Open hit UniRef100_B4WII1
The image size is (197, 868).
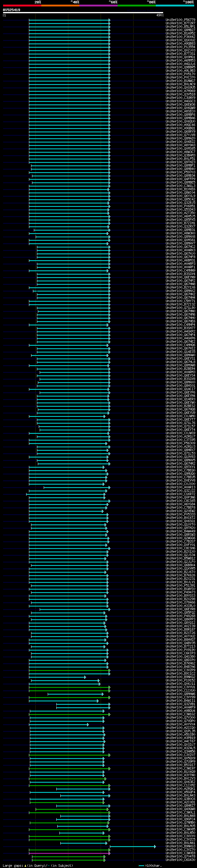tap(180, 700)
